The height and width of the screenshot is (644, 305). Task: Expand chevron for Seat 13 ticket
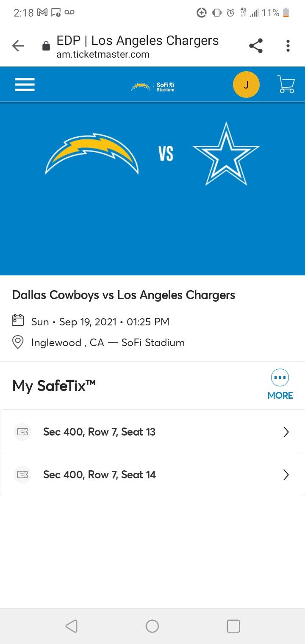click(286, 432)
